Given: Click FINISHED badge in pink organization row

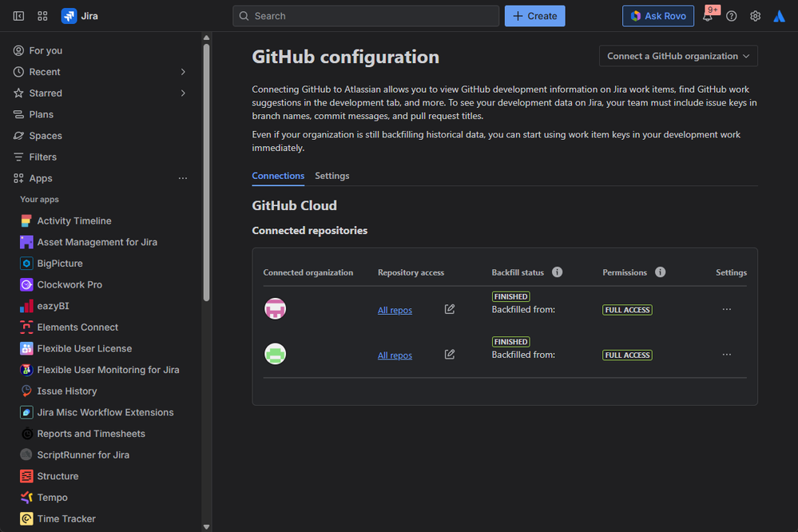Looking at the screenshot, I should click(510, 296).
